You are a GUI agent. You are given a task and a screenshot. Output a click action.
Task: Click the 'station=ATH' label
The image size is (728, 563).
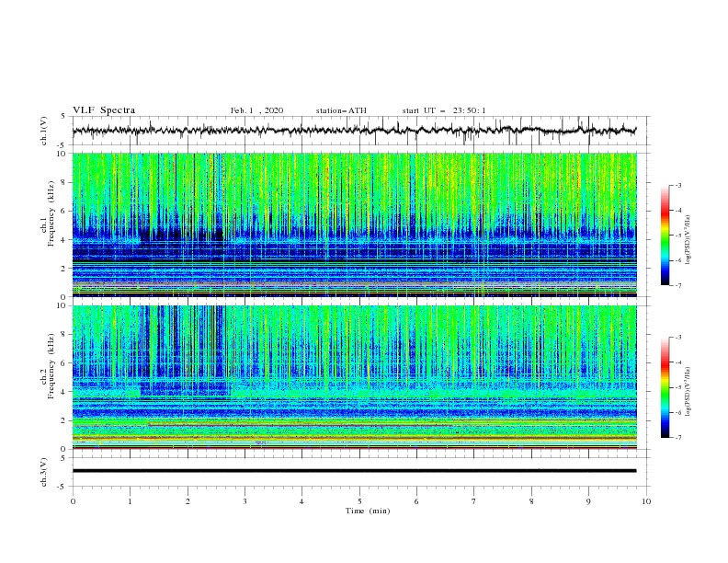tap(341, 110)
